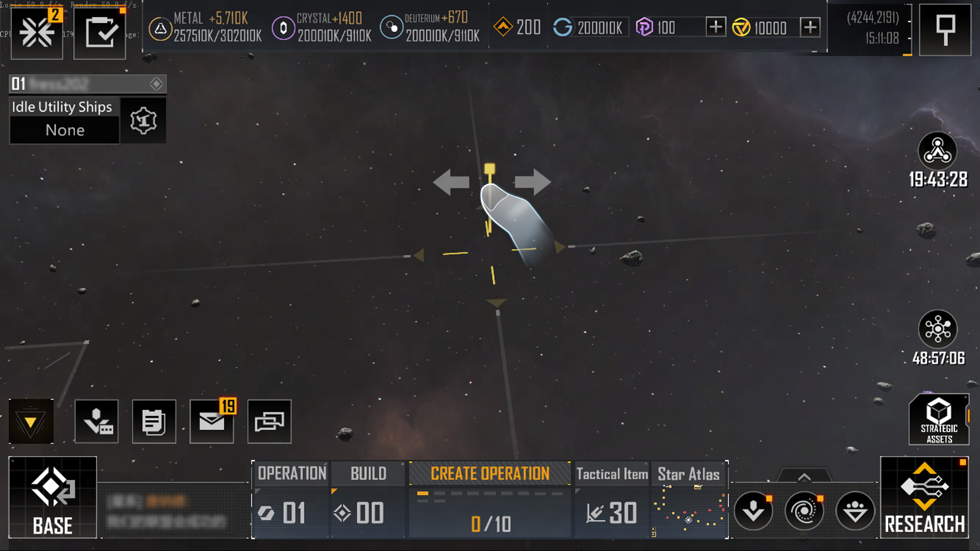Open the chat messages icon
Viewport: 980px width, 551px height.
[x=269, y=421]
